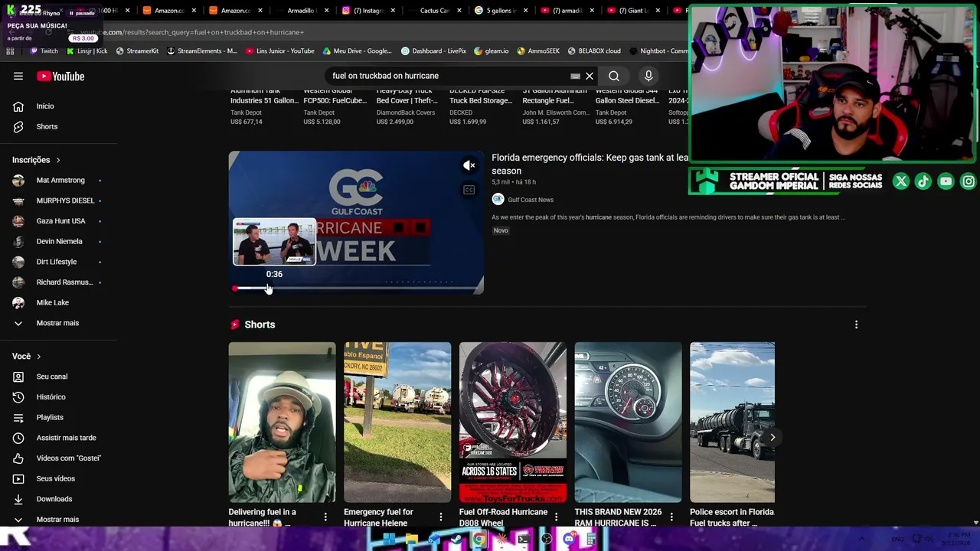The image size is (980, 551).
Task: Open options for Emergency fuel Hurricane Helene short
Action: pos(440,517)
